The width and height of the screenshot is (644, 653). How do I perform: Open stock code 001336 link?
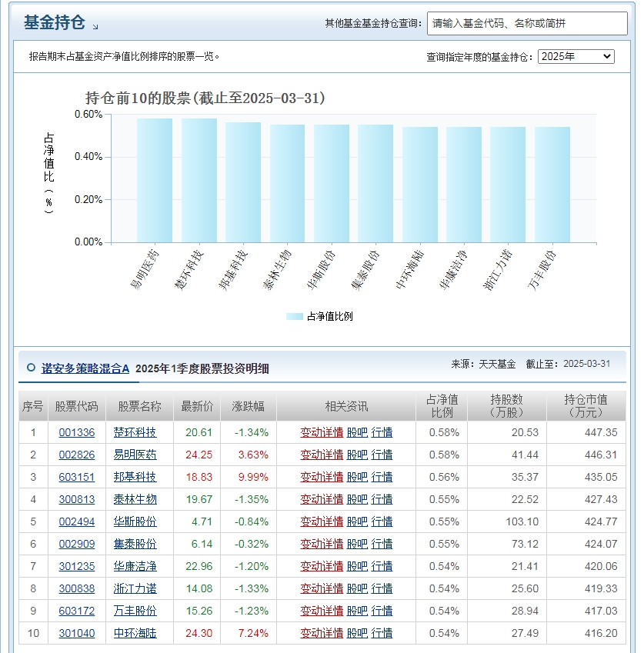tap(77, 432)
